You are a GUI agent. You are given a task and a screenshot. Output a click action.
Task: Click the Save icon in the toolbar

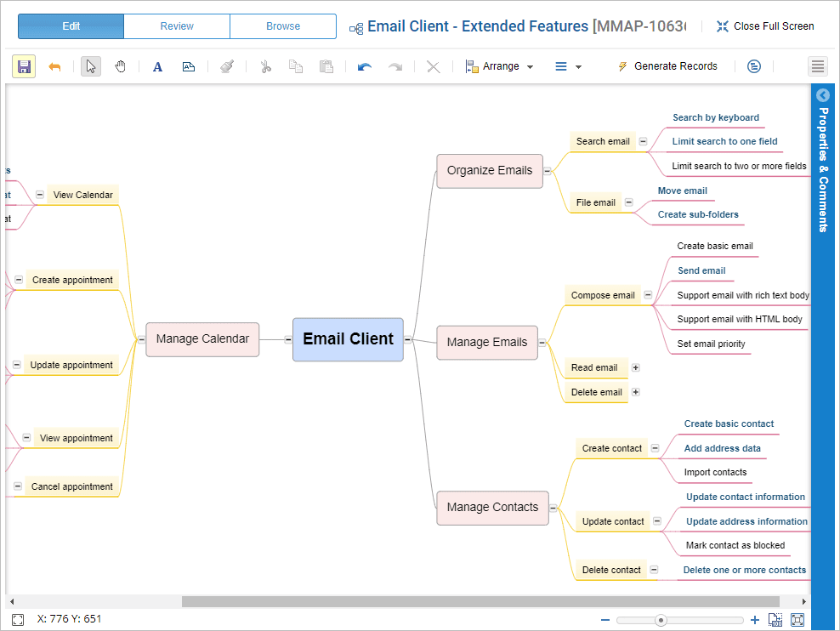pyautogui.click(x=24, y=66)
